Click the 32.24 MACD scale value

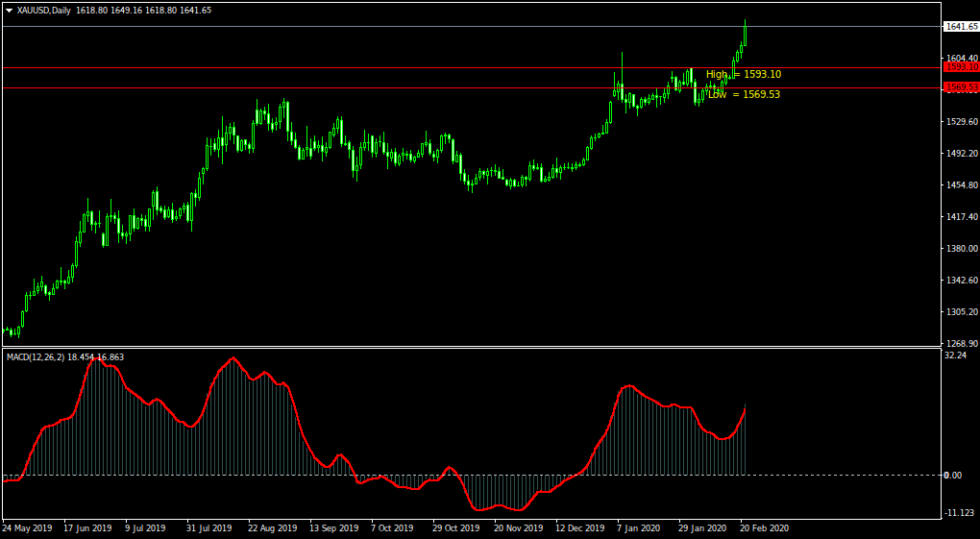click(954, 355)
